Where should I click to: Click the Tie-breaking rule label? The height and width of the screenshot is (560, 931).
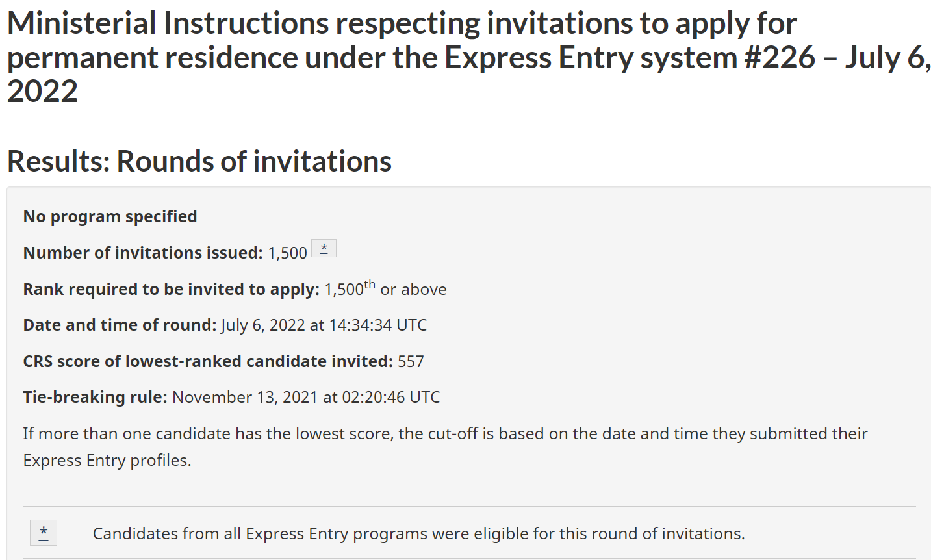click(x=95, y=397)
